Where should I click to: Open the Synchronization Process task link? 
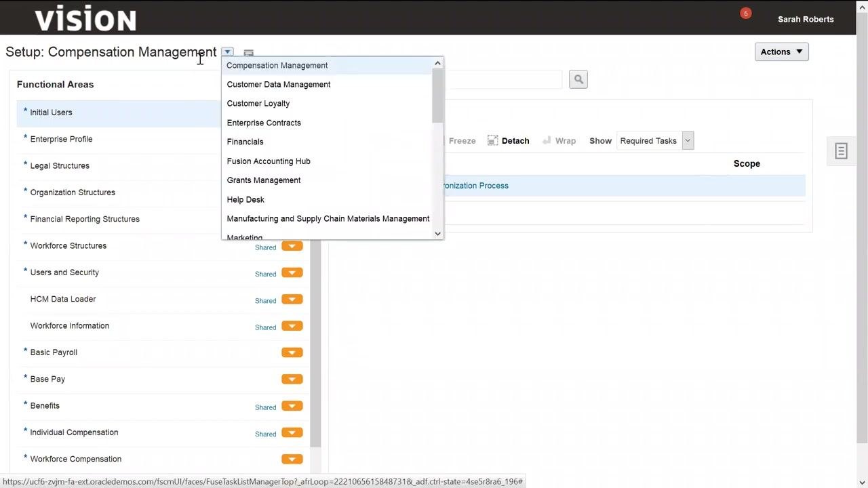476,186
